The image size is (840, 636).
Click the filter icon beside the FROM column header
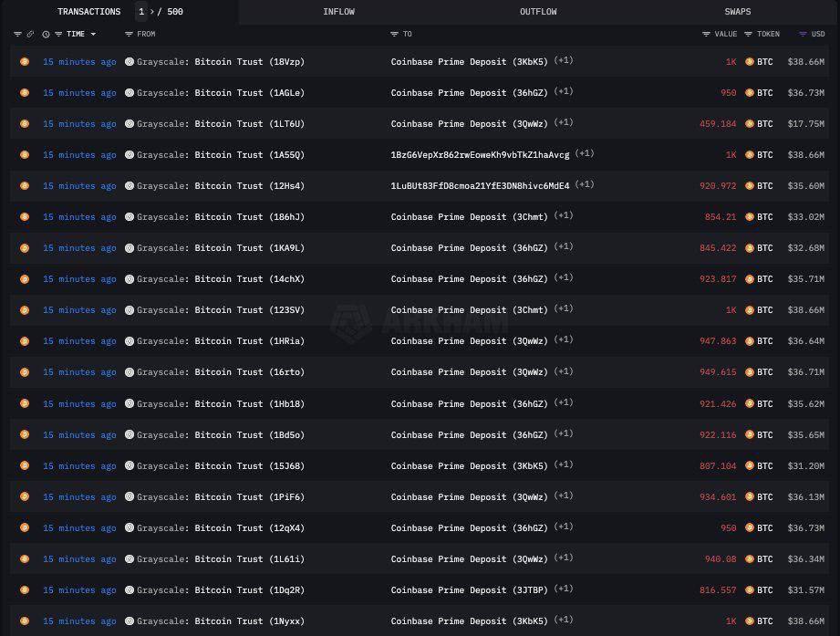129,34
